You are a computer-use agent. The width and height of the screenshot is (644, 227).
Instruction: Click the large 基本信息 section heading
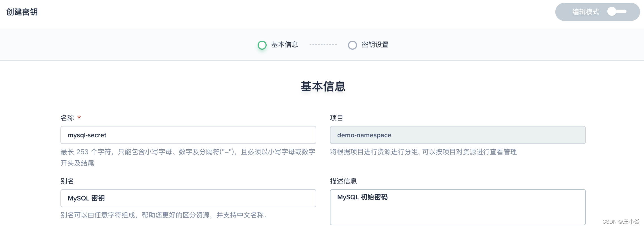323,86
